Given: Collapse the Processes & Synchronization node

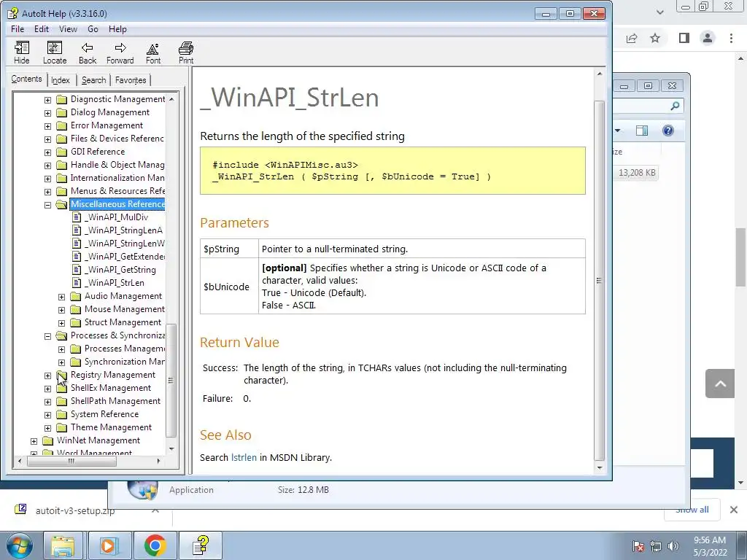Looking at the screenshot, I should point(47,336).
